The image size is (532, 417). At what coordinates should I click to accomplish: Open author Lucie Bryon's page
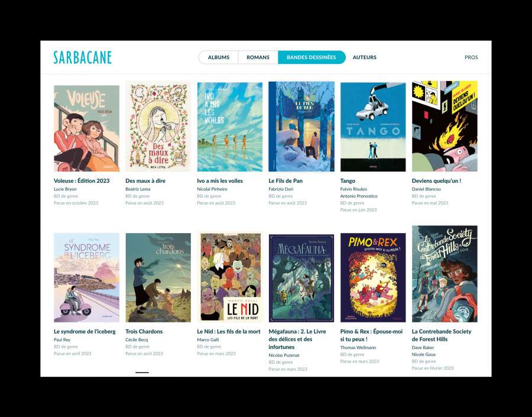pos(65,189)
